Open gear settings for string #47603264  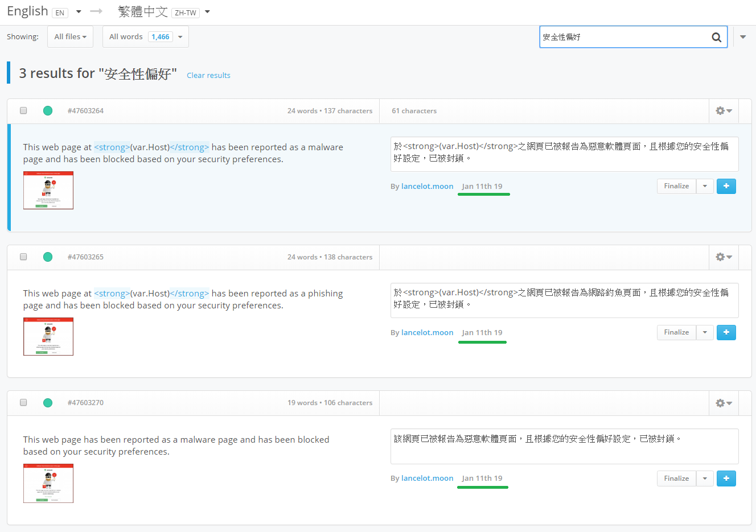tap(724, 111)
